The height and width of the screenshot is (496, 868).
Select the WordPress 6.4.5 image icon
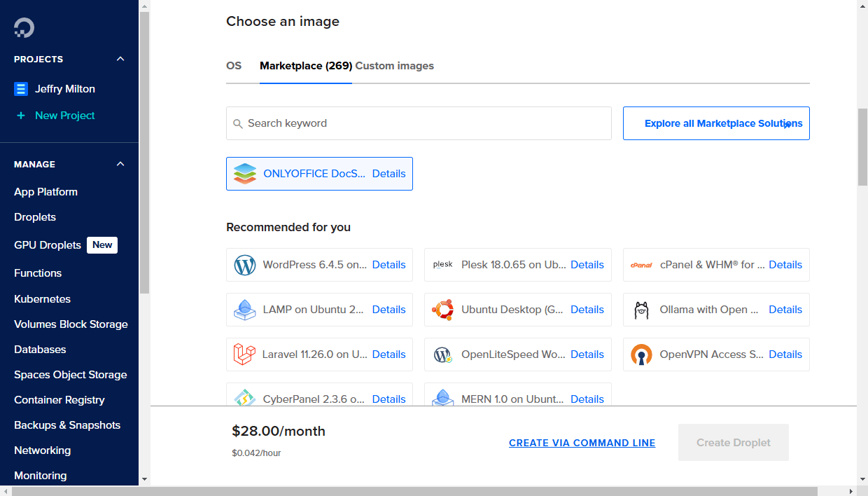[244, 265]
